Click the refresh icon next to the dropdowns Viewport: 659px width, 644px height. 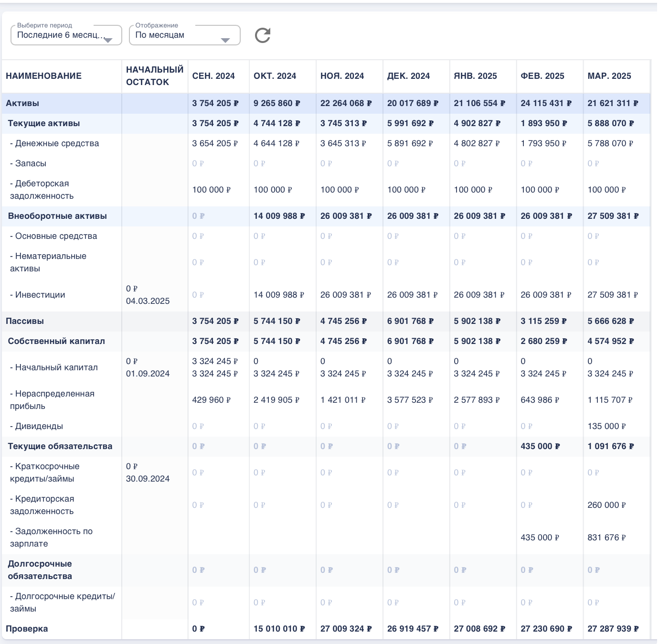pyautogui.click(x=263, y=35)
